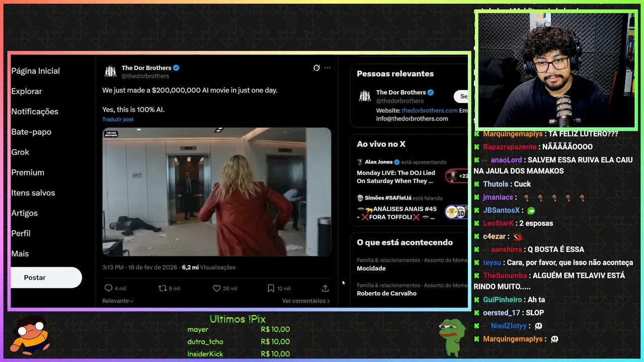Click the Pepe frog sticker on overlay

coord(451,337)
